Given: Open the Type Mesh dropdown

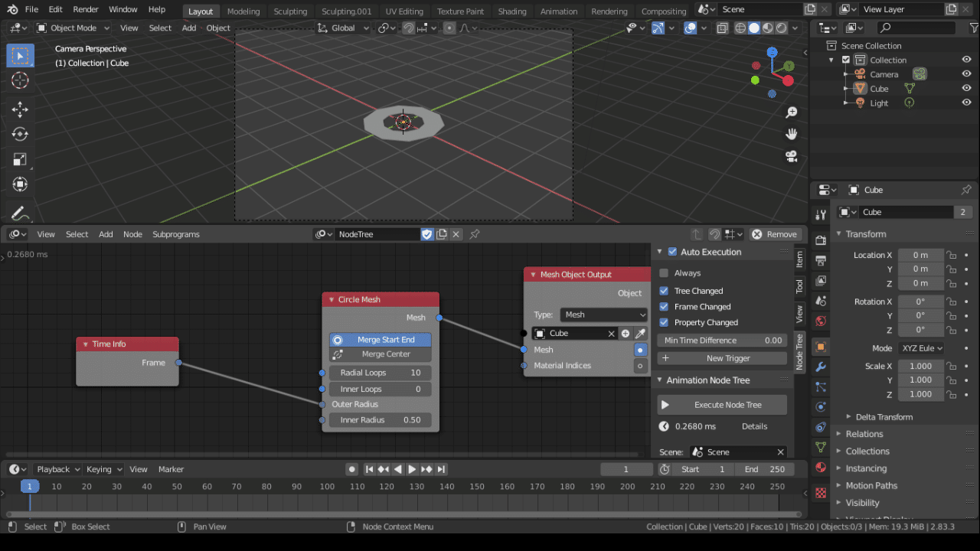Looking at the screenshot, I should pos(604,315).
